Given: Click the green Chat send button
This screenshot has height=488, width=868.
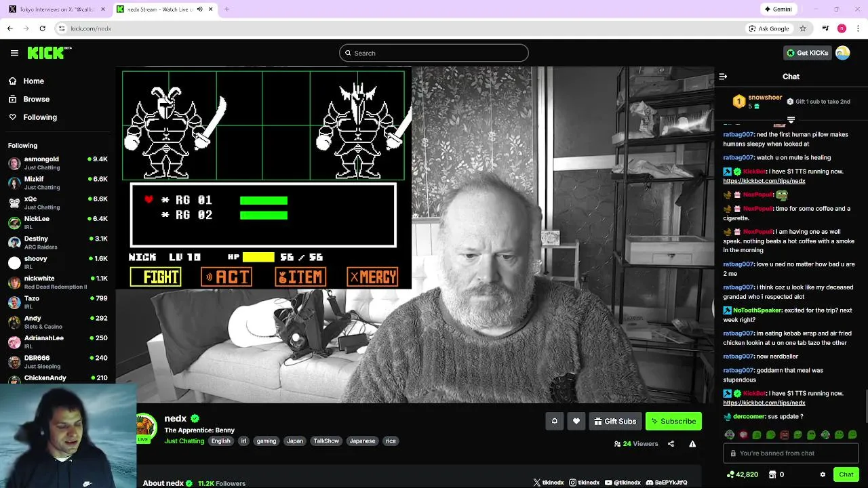Looking at the screenshot, I should click(x=846, y=474).
